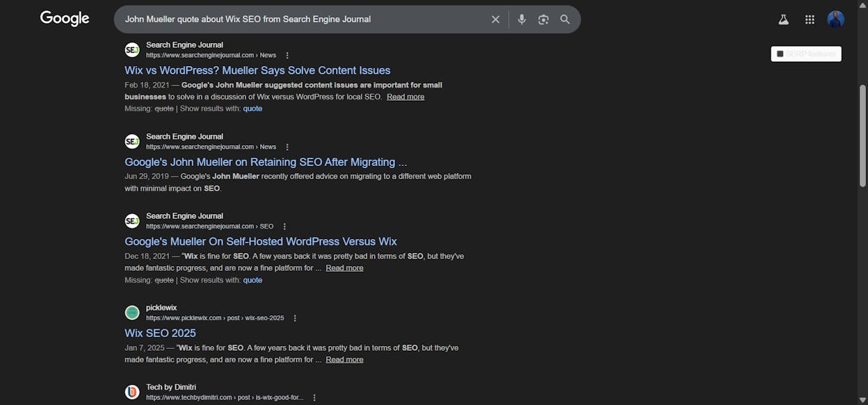
Task: Click SEJ favicon of Wix vs WordPress result
Action: pyautogui.click(x=132, y=50)
